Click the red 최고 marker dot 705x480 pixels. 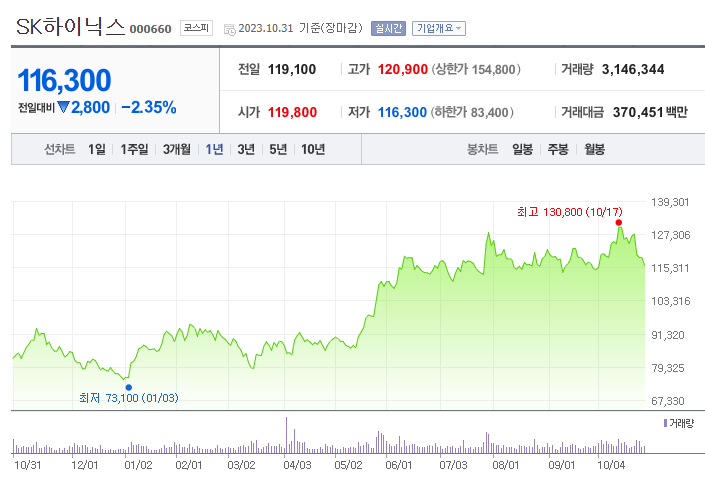[x=619, y=222]
